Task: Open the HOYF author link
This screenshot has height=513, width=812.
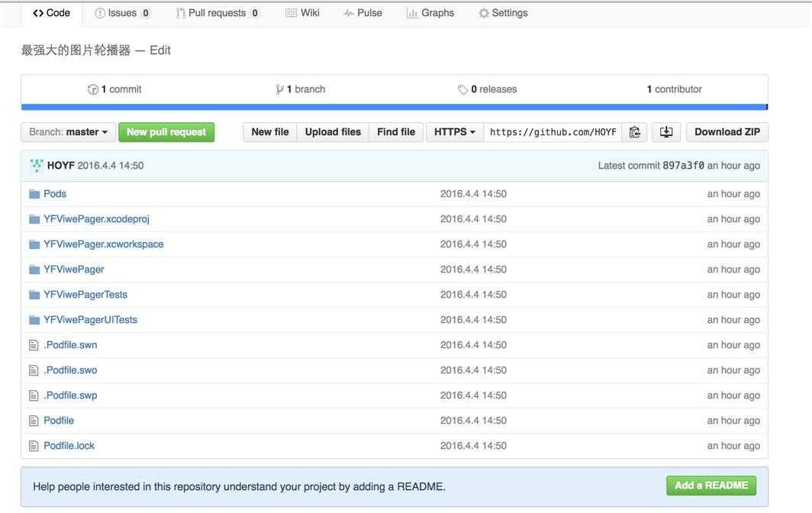Action: (x=60, y=166)
